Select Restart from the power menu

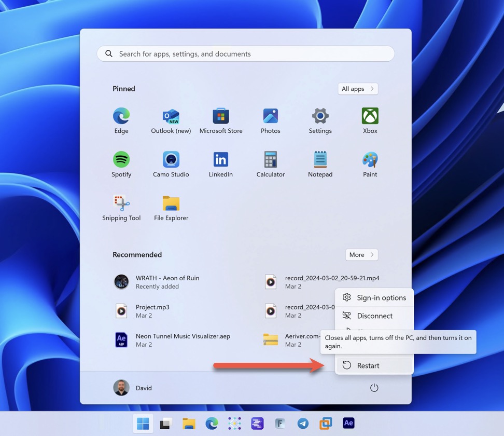[368, 365]
